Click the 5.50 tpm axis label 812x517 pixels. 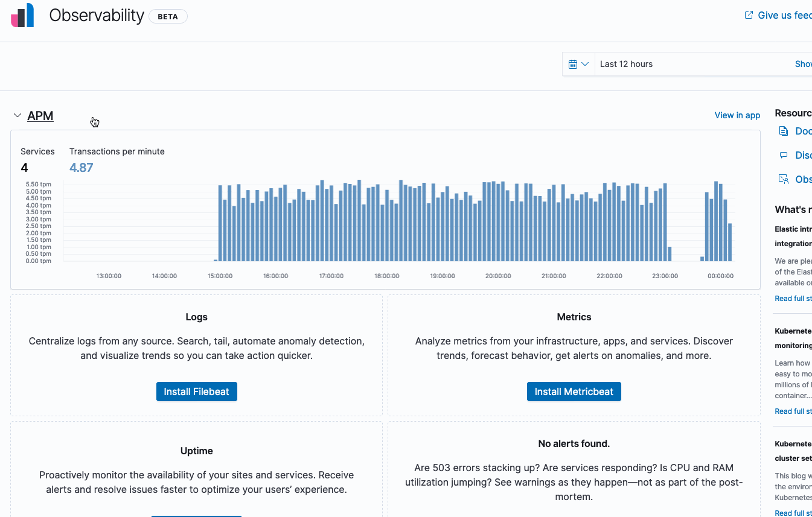click(x=38, y=184)
